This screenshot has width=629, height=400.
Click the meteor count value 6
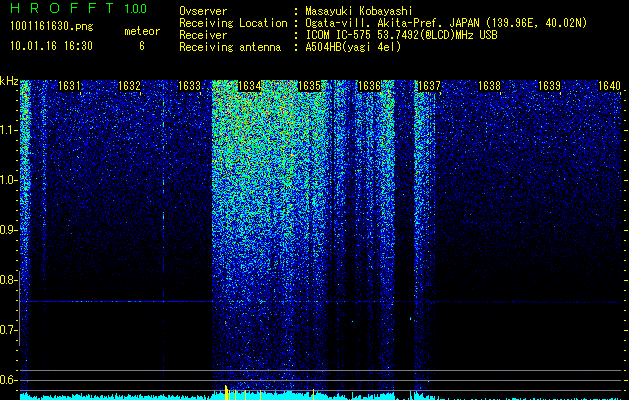click(x=142, y=46)
